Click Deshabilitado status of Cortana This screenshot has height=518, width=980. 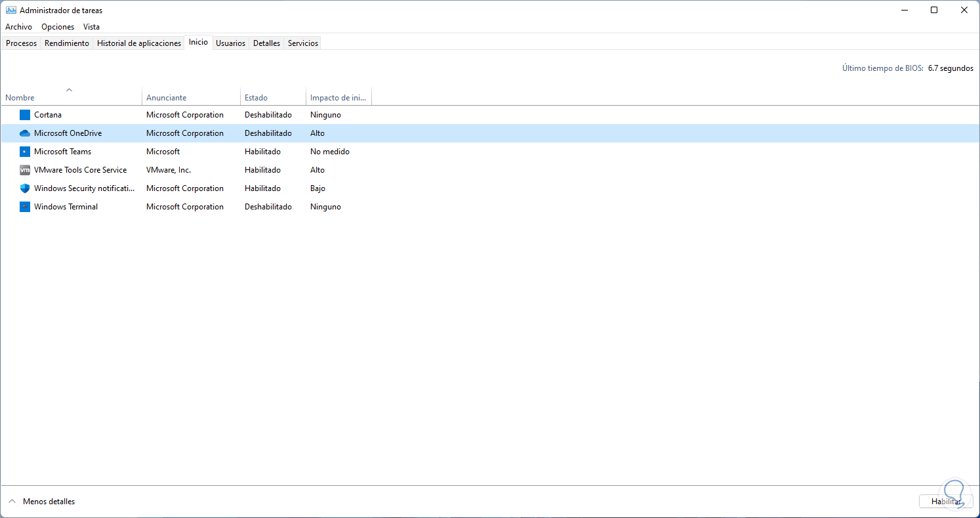coord(268,115)
